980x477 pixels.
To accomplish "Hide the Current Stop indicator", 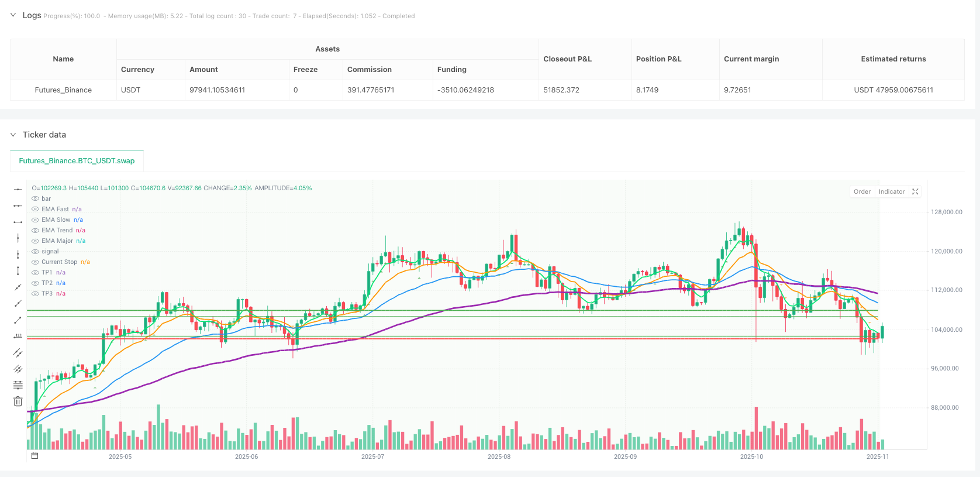I will pyautogui.click(x=36, y=262).
